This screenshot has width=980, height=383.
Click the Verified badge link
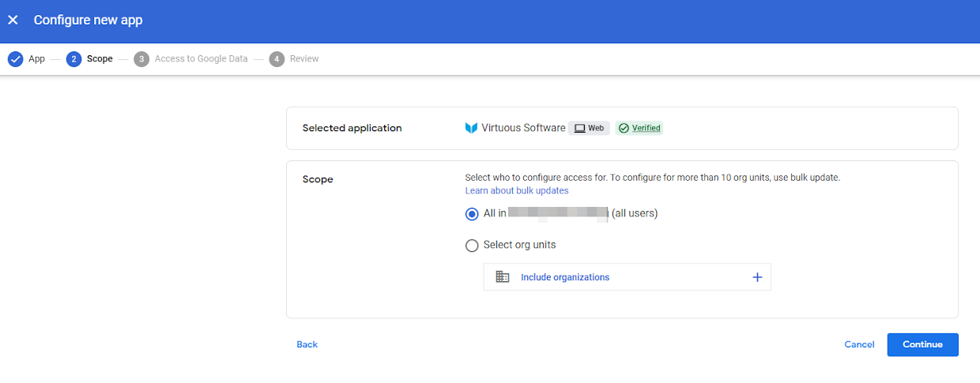[x=639, y=128]
